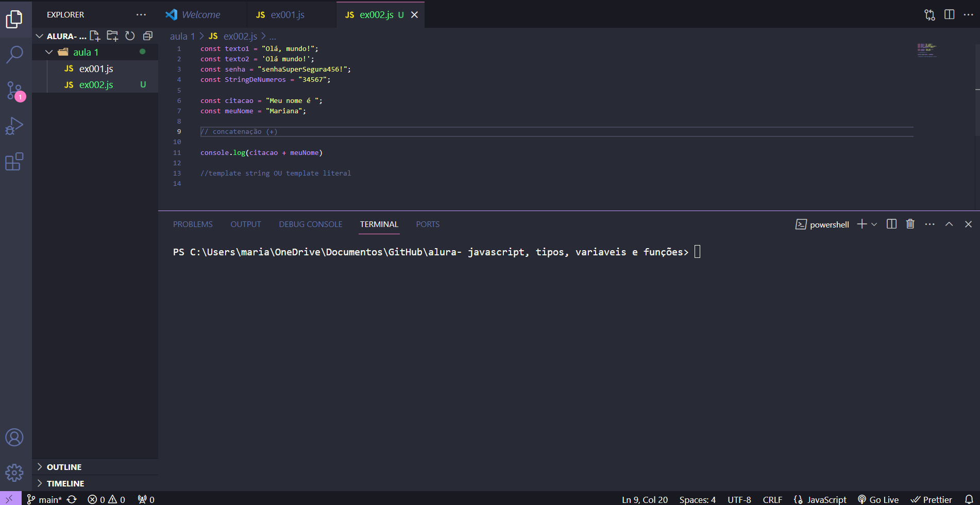Split the editor to the right
Image resolution: width=980 pixels, height=505 pixels.
point(949,15)
